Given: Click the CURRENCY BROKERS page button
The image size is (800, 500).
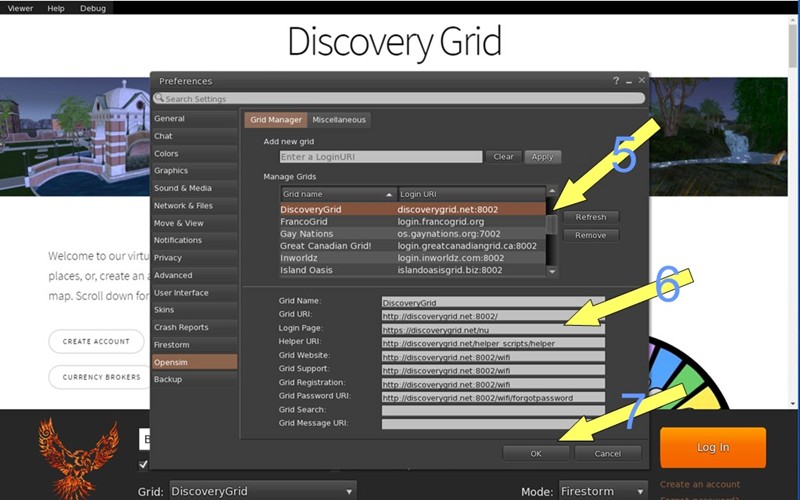Looking at the screenshot, I should click(x=101, y=377).
